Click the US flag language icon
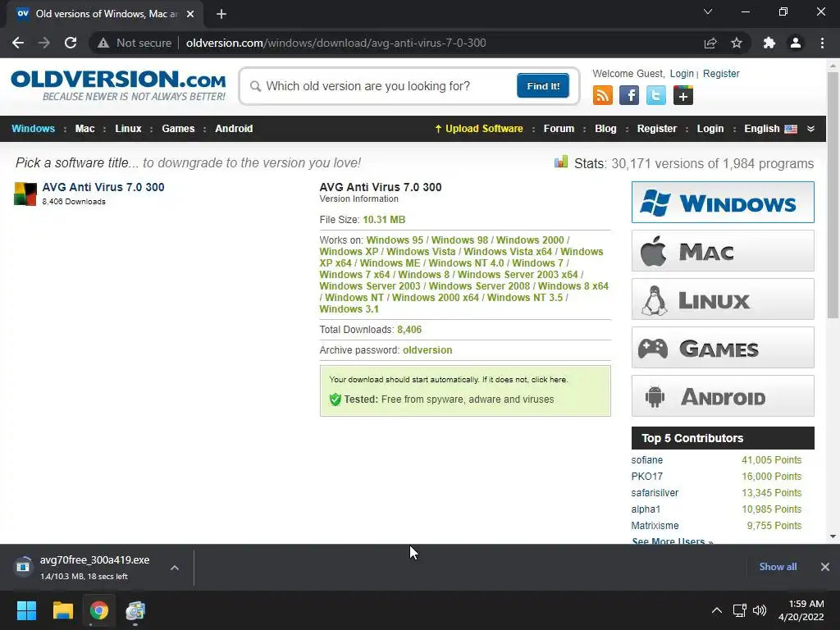Screen dimensions: 840x630 791,129
